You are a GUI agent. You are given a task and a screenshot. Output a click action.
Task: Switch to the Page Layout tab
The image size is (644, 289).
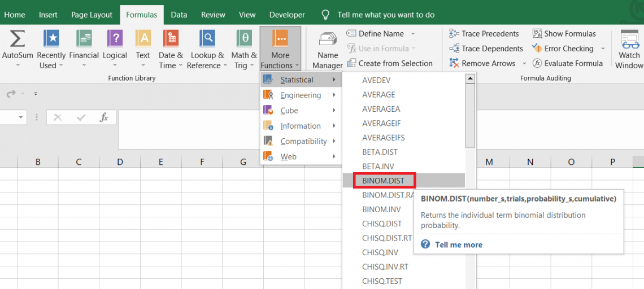tap(92, 15)
